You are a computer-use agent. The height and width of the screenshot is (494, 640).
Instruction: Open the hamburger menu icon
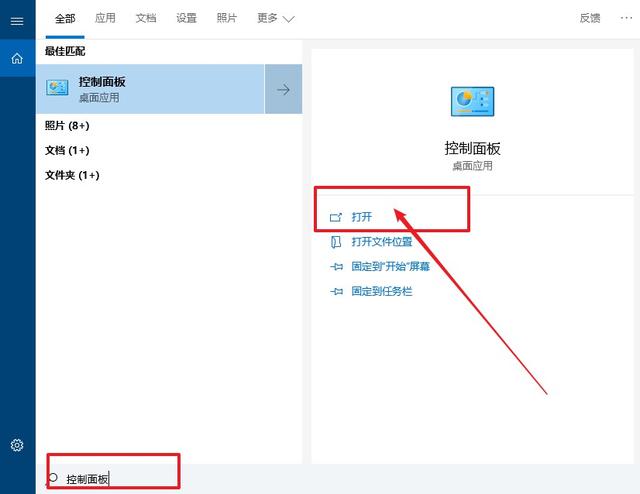click(x=17, y=21)
